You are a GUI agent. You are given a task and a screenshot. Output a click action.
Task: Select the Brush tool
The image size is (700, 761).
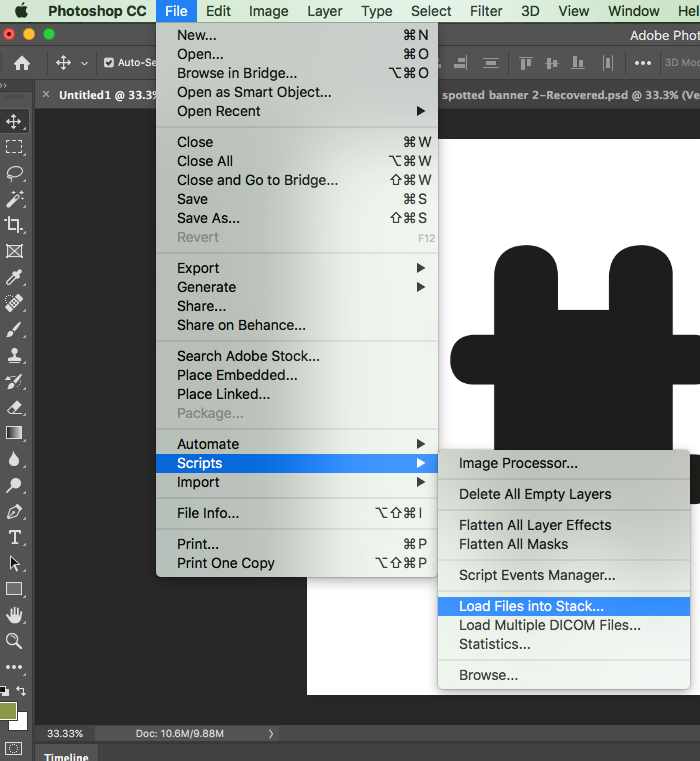coord(14,330)
